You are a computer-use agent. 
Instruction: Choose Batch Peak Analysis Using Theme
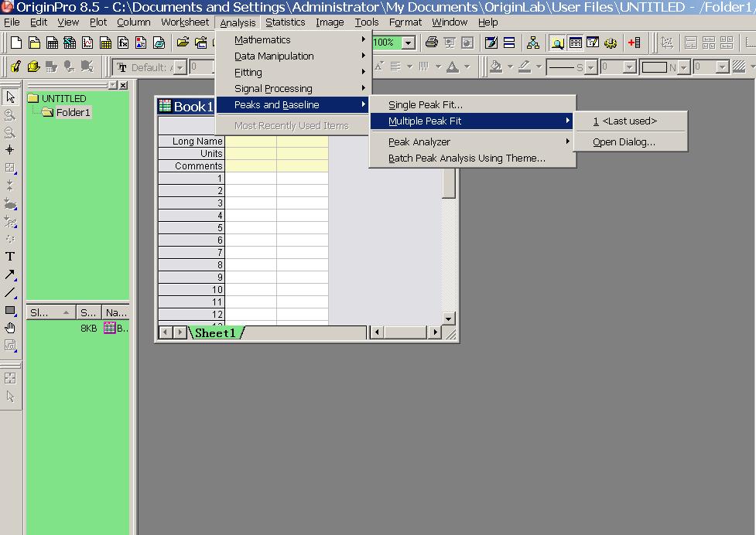(x=471, y=158)
